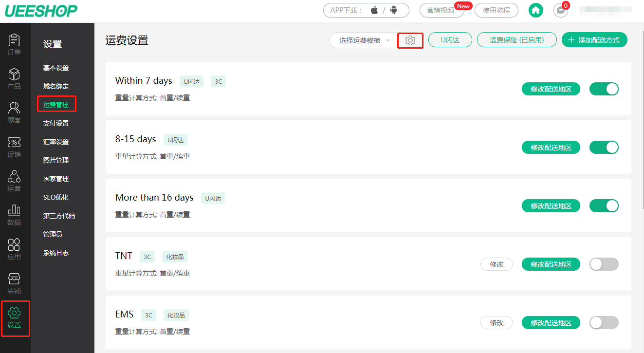Open the Operations (运营) sidebar icon

pos(15,181)
